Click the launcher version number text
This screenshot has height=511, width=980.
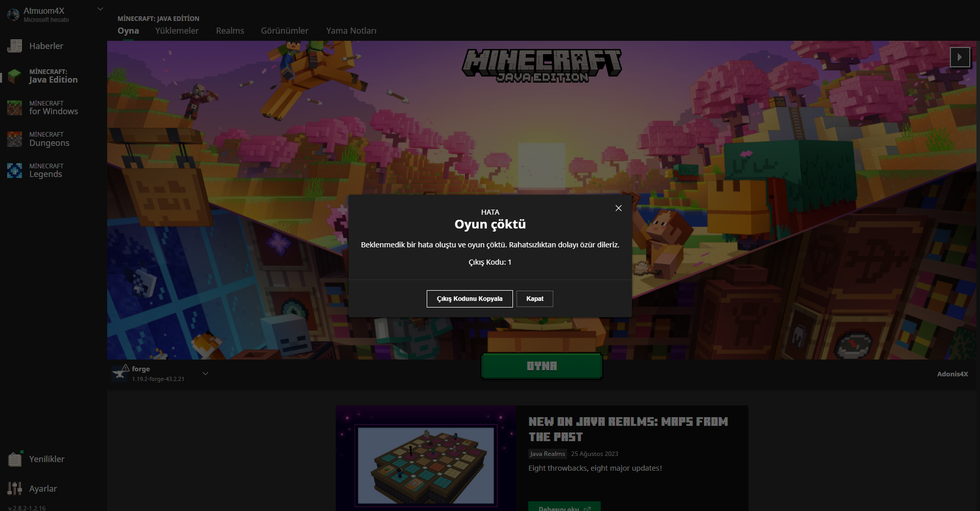[27, 508]
